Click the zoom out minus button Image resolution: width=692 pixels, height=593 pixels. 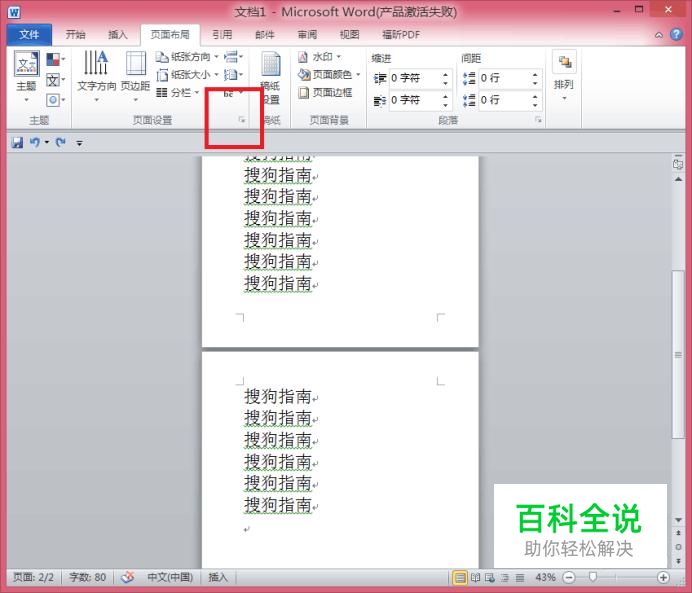(x=569, y=577)
